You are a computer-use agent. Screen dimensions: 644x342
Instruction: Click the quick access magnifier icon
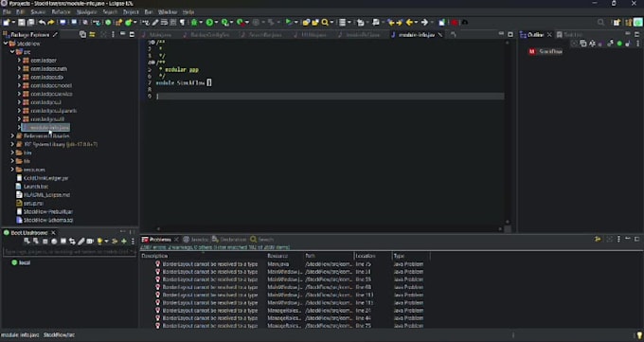tap(600, 23)
